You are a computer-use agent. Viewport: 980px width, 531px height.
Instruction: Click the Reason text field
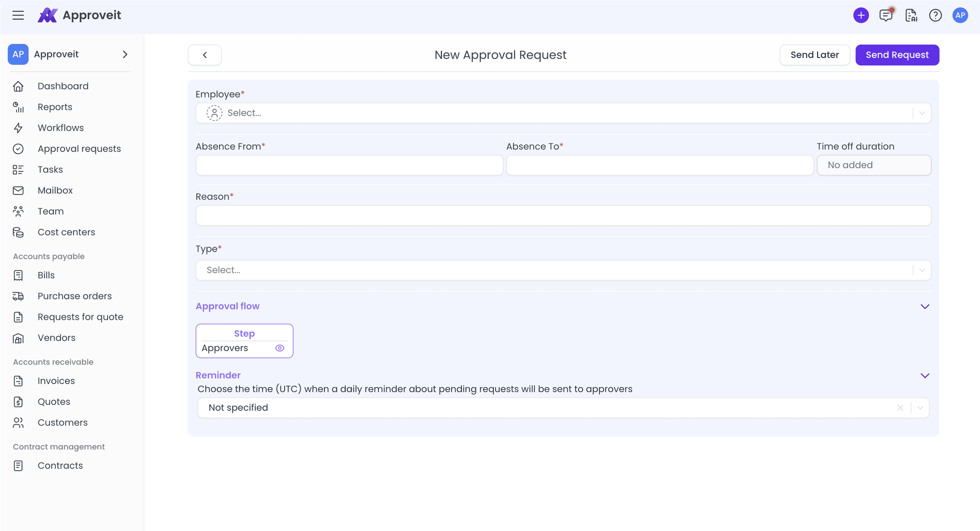(x=563, y=216)
